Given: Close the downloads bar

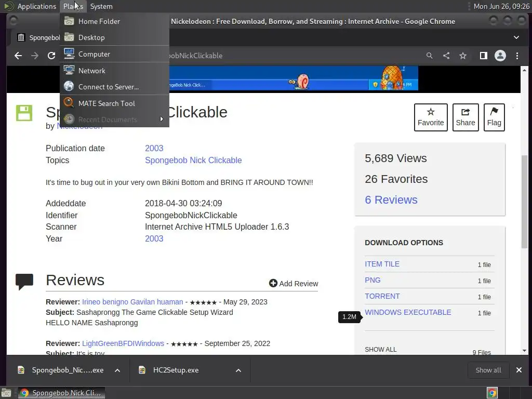Looking at the screenshot, I should pos(519,370).
